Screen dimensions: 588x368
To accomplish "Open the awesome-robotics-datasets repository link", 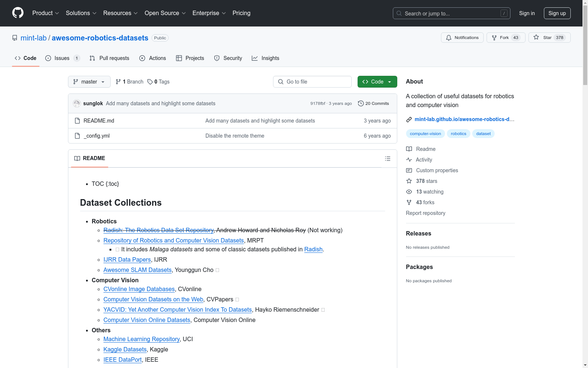I will click(100, 38).
